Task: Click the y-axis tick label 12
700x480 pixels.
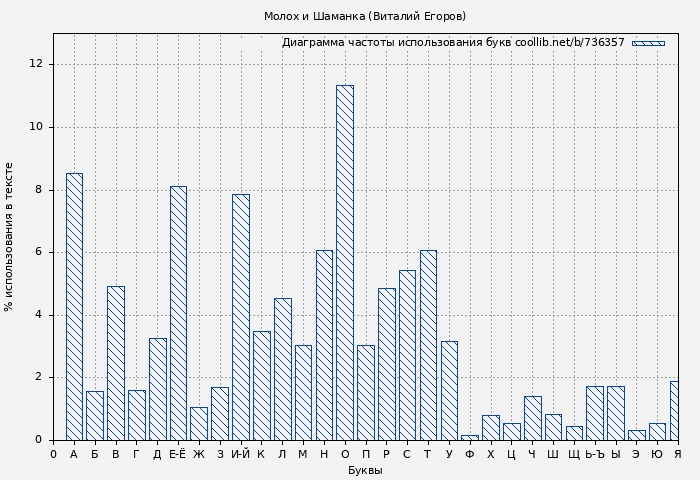Action: pyautogui.click(x=37, y=64)
